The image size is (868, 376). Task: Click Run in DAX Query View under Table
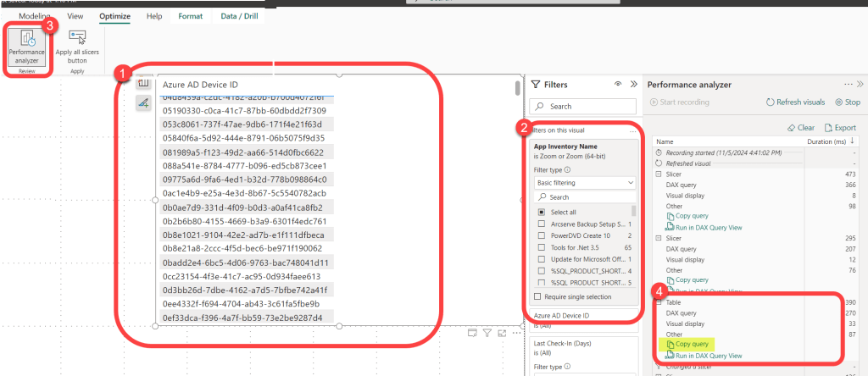click(704, 356)
